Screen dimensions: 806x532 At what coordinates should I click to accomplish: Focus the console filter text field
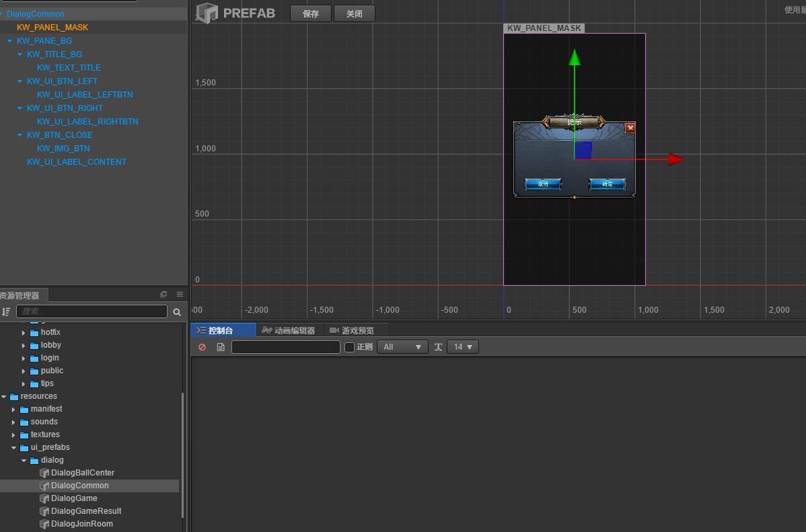[286, 347]
